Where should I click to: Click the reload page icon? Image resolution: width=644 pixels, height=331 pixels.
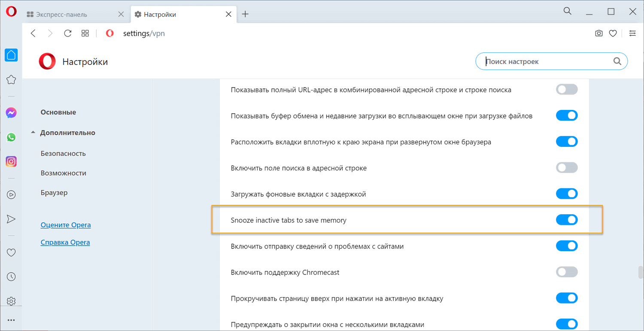coord(67,33)
